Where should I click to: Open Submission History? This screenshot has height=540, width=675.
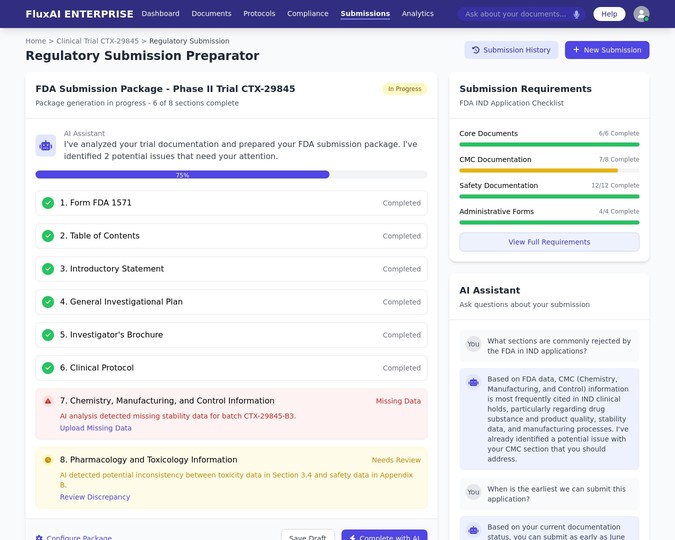(x=511, y=50)
